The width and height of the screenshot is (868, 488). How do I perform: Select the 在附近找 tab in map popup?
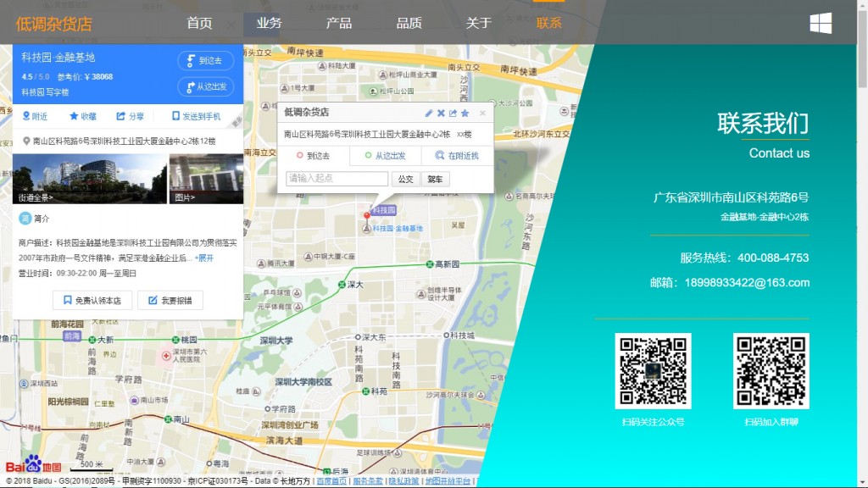(457, 156)
